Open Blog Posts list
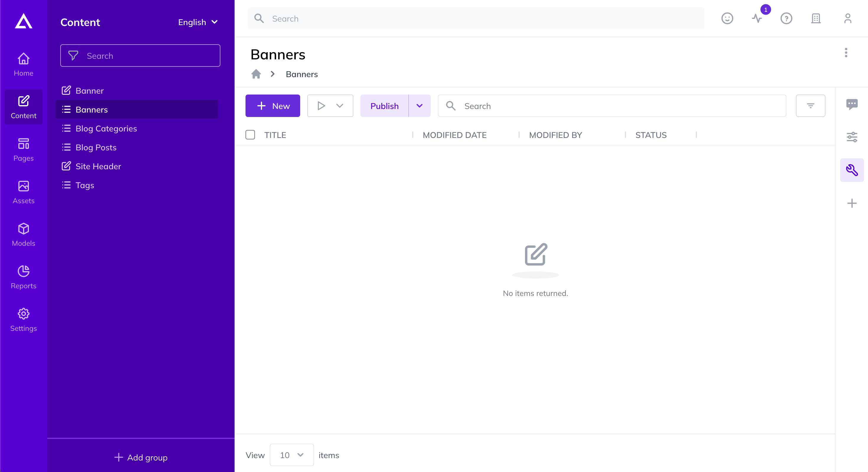This screenshot has width=868, height=472. click(x=137, y=147)
